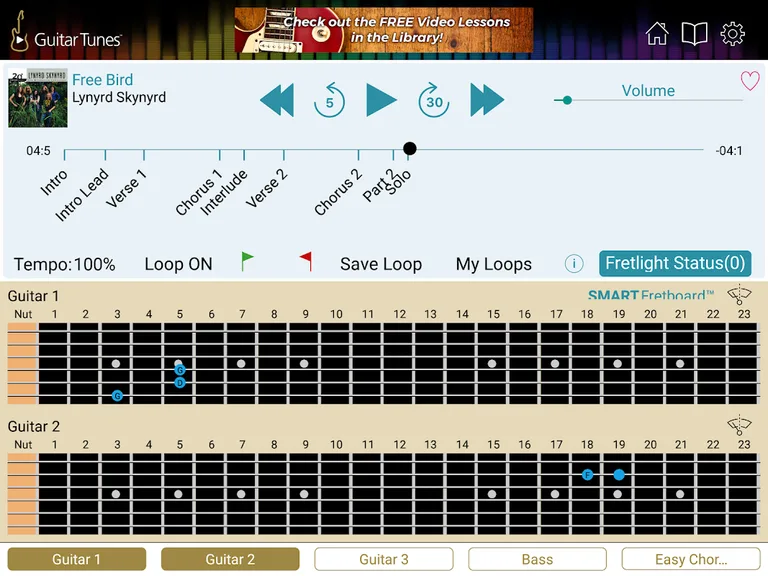Click the Free Bird album cover thumbnail

[38, 98]
